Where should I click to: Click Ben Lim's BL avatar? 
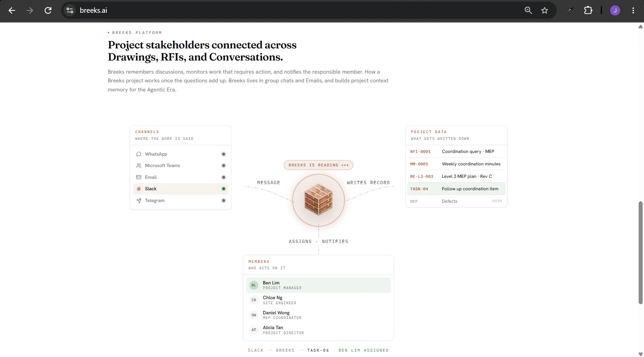coord(254,285)
